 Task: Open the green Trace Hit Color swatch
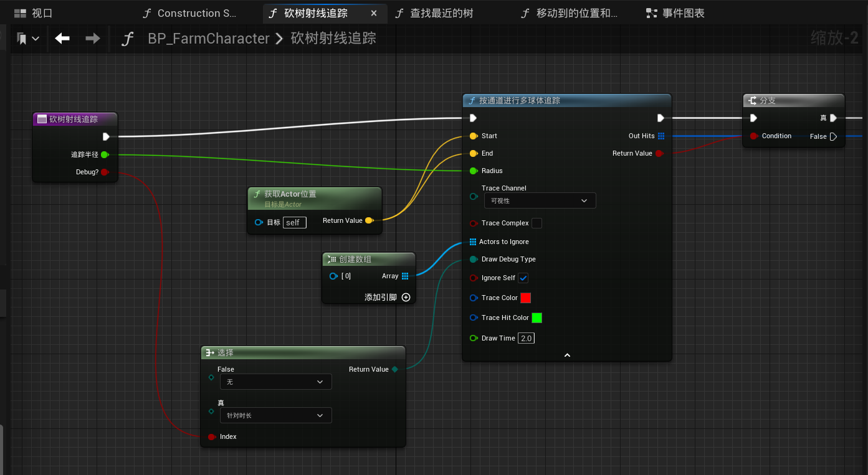pyautogui.click(x=537, y=317)
